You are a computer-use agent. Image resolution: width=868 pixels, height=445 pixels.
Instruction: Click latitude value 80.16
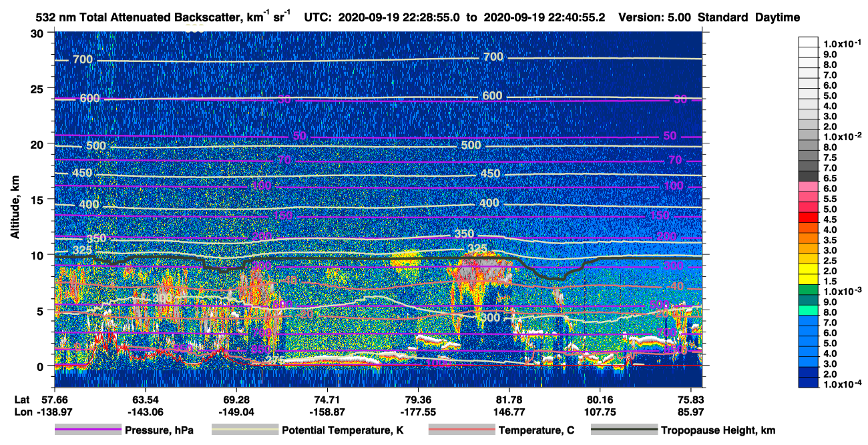600,400
